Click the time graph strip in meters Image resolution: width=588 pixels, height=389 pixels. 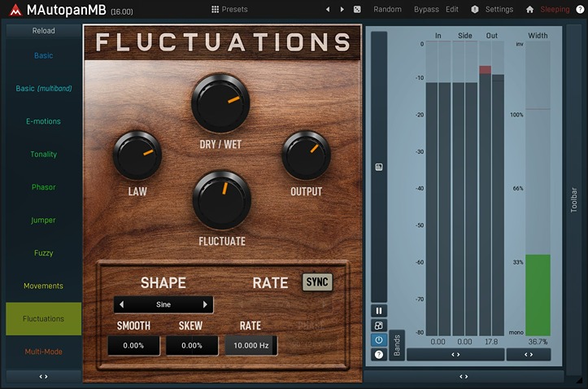pos(379,167)
